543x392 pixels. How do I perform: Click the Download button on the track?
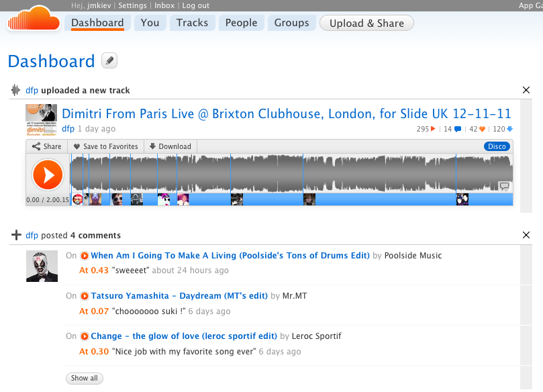(x=170, y=146)
